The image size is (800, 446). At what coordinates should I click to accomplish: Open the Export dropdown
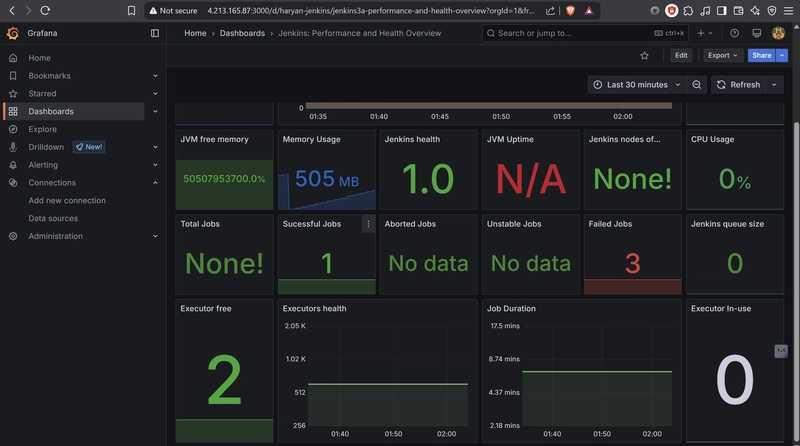tap(722, 56)
